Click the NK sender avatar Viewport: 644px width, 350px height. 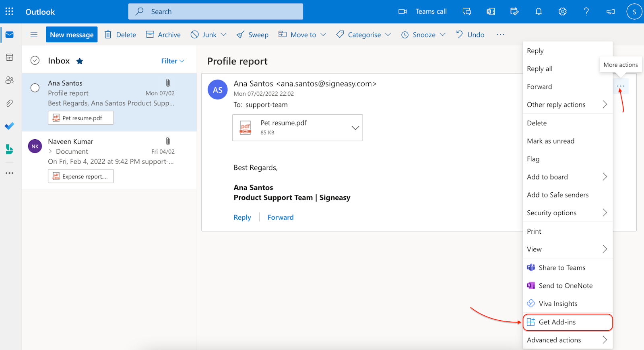pyautogui.click(x=35, y=146)
